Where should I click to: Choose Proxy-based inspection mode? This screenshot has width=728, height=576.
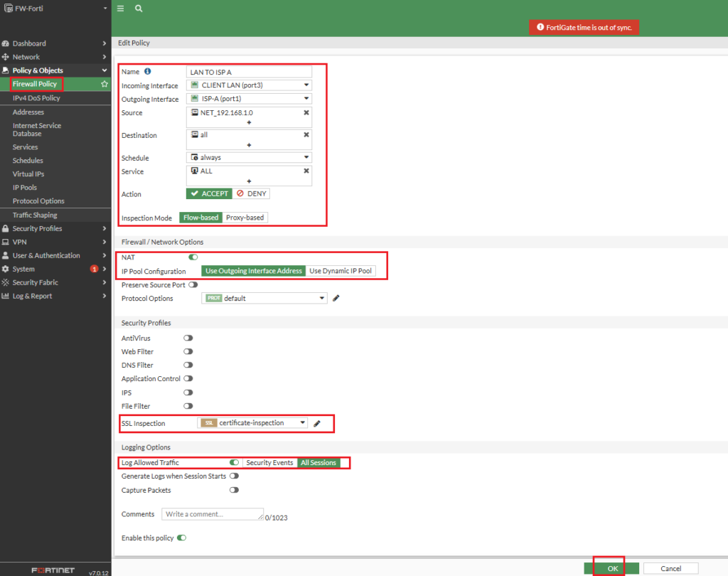(x=245, y=218)
